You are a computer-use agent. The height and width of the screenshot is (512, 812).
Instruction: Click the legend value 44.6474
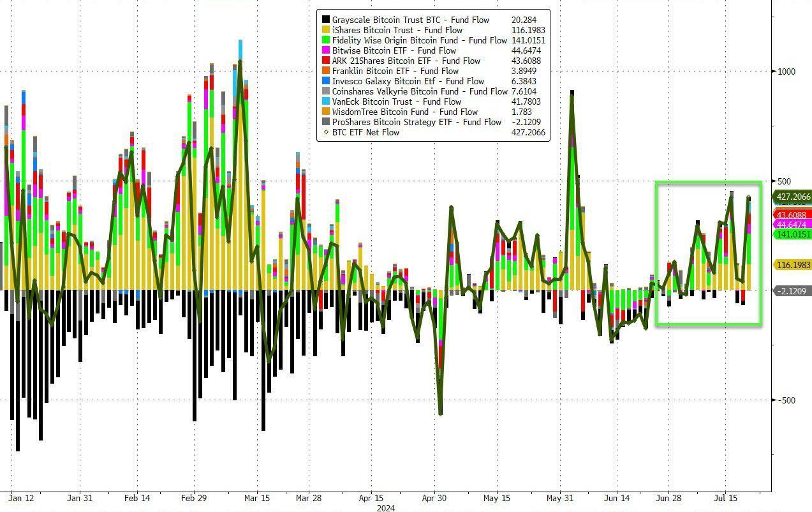point(526,50)
